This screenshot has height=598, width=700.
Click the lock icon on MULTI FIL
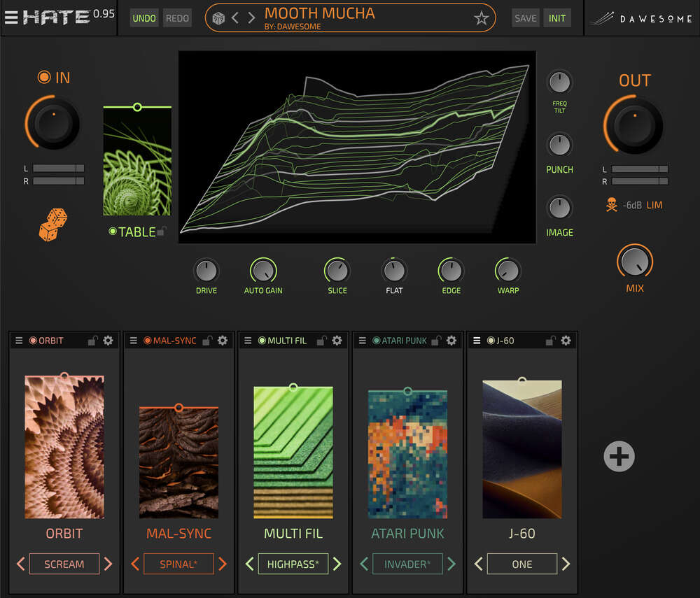click(x=322, y=340)
